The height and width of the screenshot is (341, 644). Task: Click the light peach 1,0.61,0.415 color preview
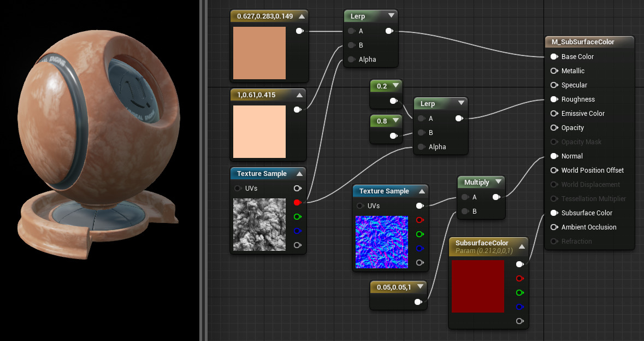(x=259, y=132)
